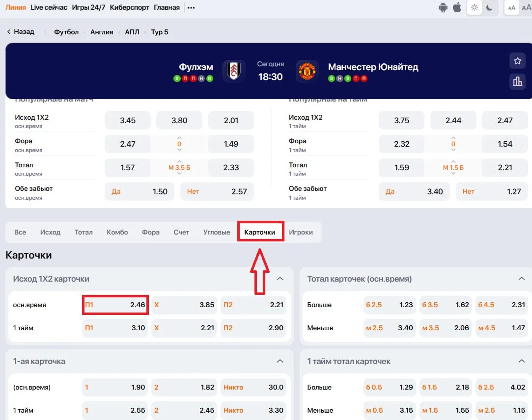Increase 1 тайм Фора handicap up arrow
The width and height of the screenshot is (532, 420).
pos(453,138)
